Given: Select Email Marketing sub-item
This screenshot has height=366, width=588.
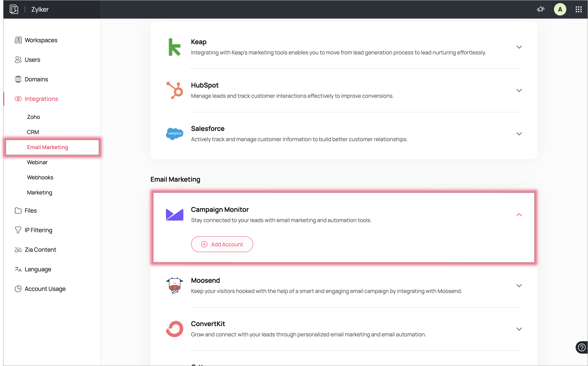Looking at the screenshot, I should click(x=48, y=147).
